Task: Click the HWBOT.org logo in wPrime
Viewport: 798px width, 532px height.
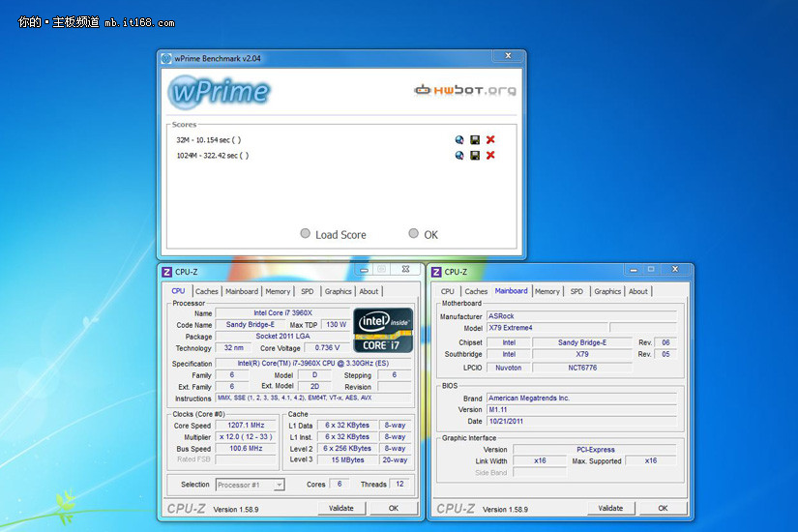Action: [465, 91]
